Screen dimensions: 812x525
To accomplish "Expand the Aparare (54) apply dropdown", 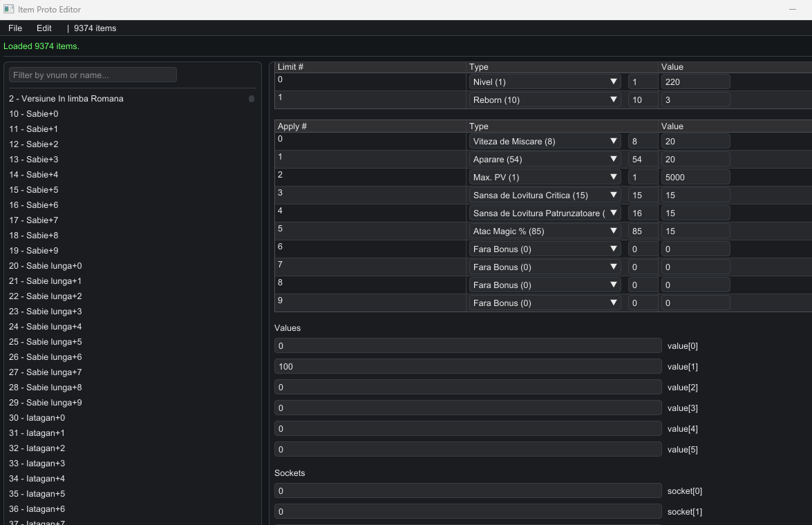I will pos(545,160).
